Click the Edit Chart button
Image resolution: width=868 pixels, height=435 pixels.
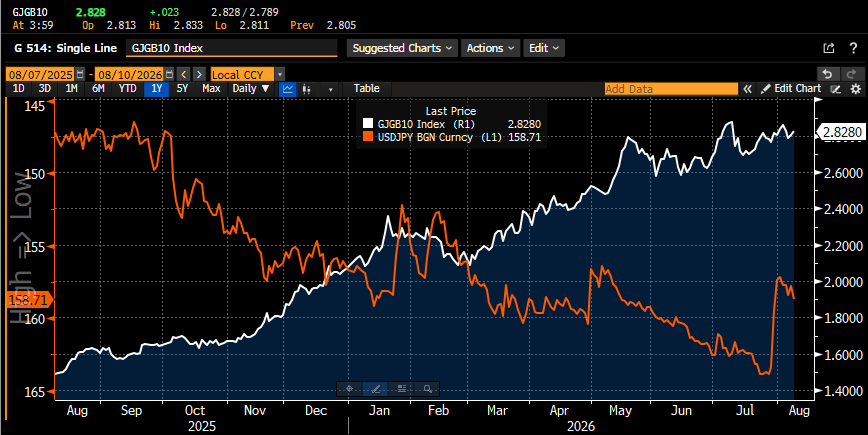coord(792,89)
